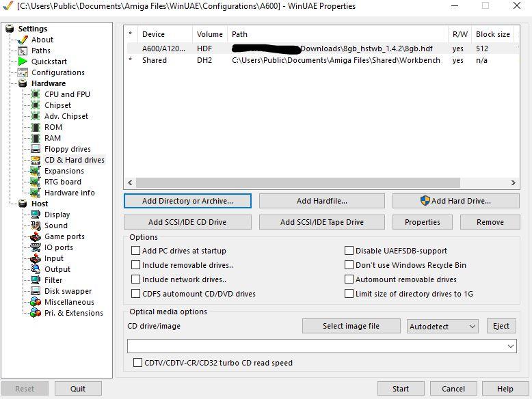The image size is (532, 399).
Task: Expand the CD image path combo box
Action: point(511,346)
